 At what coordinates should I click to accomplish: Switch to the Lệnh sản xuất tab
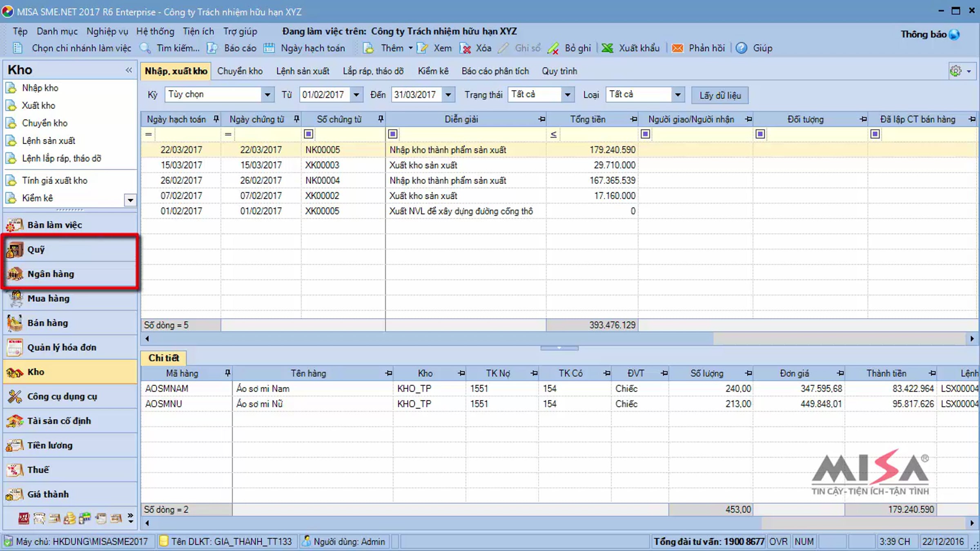tap(303, 71)
